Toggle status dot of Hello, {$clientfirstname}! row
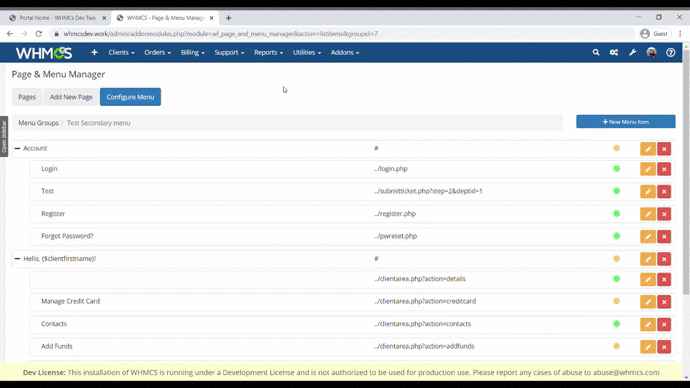The image size is (690, 388). pyautogui.click(x=617, y=259)
